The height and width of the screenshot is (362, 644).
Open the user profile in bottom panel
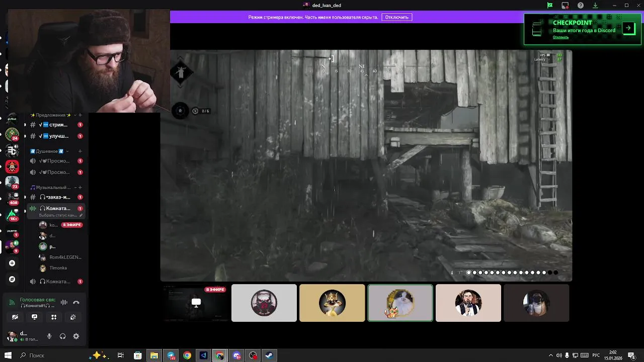tap(24, 336)
